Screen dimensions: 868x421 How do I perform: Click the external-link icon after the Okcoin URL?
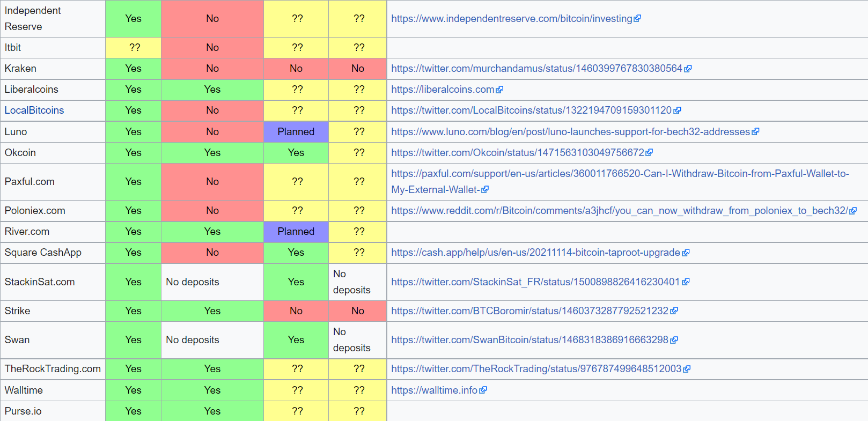click(x=649, y=153)
